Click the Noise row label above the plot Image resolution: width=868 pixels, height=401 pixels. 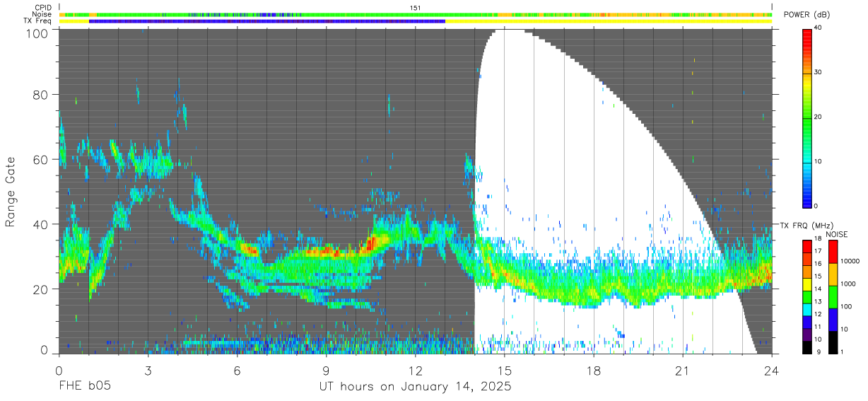[42, 15]
